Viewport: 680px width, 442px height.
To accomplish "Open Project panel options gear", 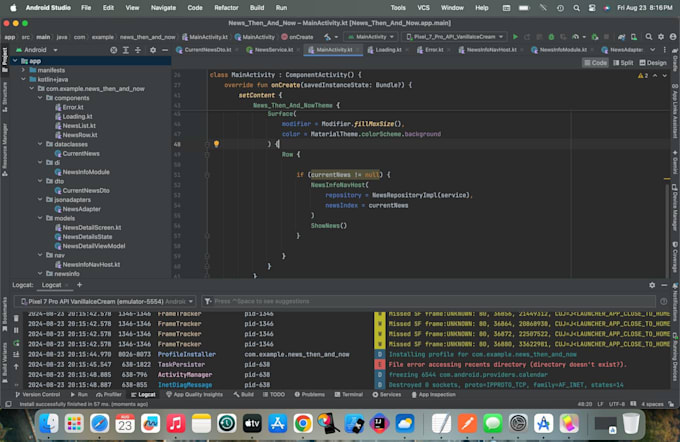I will (153, 50).
